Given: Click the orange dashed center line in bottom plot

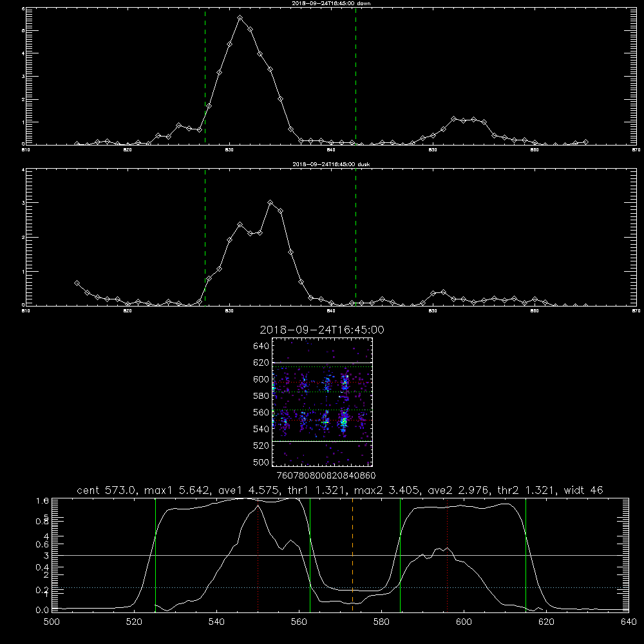Looking at the screenshot, I should [352, 554].
